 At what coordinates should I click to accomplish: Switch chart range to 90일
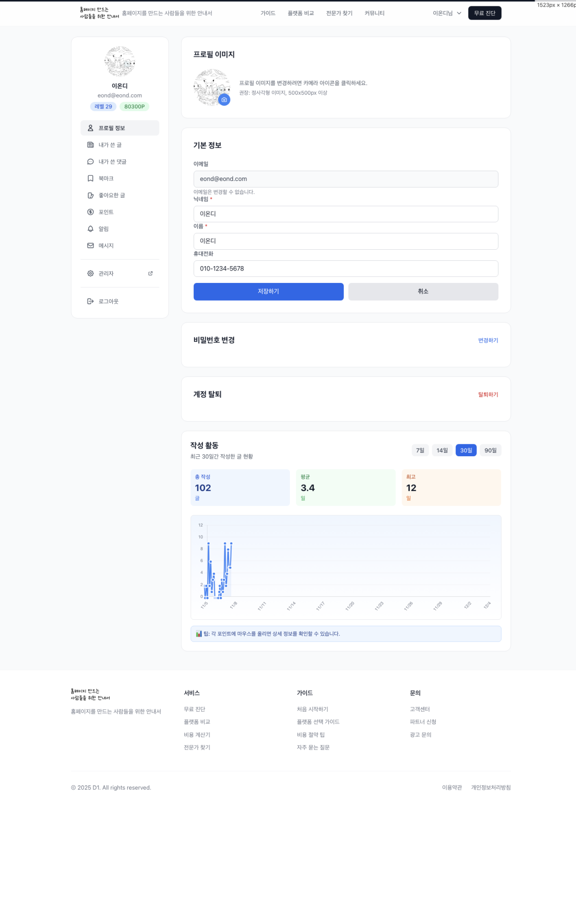490,450
